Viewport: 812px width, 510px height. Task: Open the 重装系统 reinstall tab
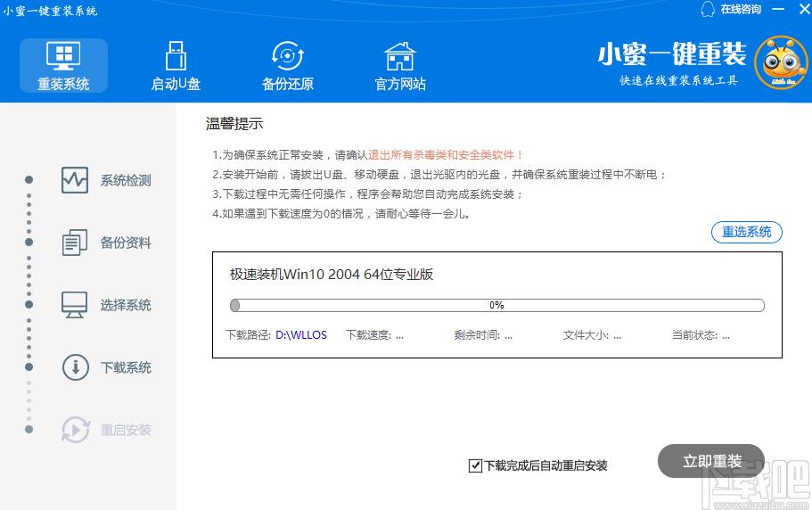click(x=63, y=66)
